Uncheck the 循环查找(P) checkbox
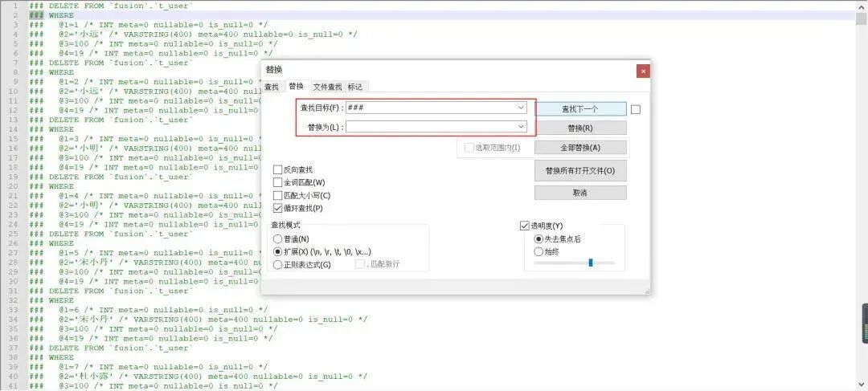 (x=278, y=209)
